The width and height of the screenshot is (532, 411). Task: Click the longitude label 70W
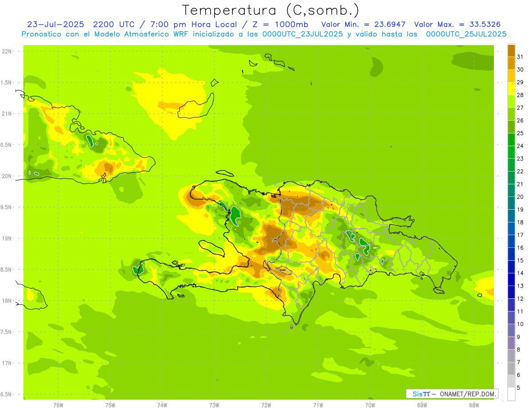tap(370, 405)
